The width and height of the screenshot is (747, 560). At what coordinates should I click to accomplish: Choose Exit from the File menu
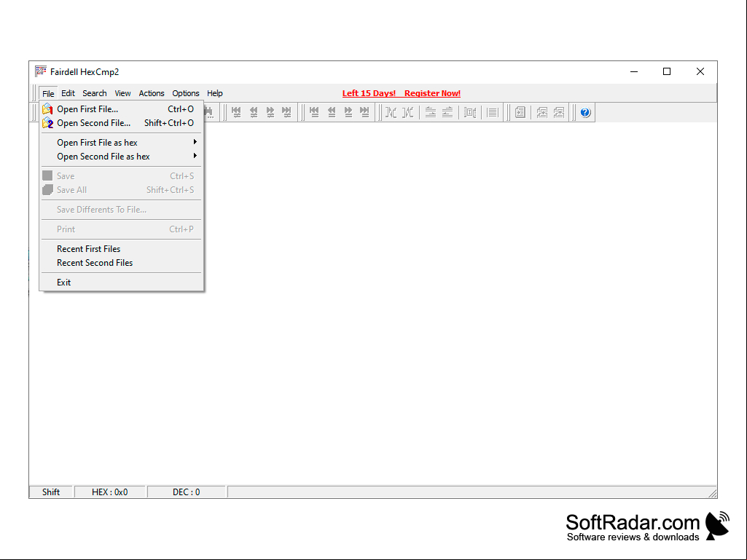pyautogui.click(x=122, y=283)
